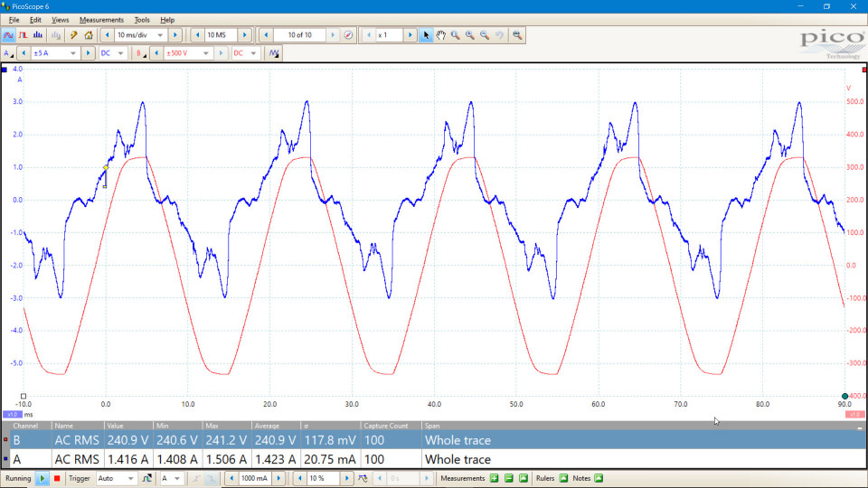Viewport: 868px width, 488px height.
Task: Increase pre-trigger from 10 %
Action: point(347,478)
